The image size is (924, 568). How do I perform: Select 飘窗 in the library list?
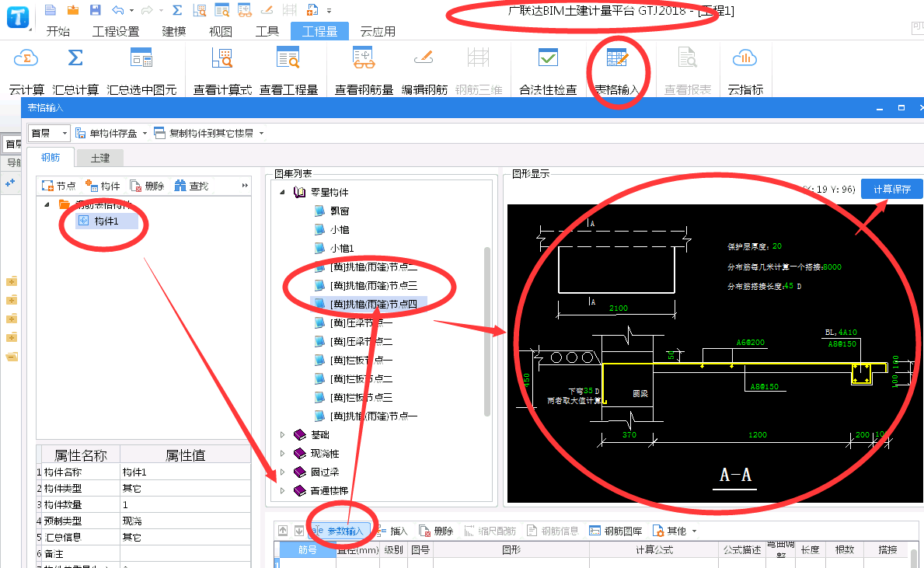point(339,211)
